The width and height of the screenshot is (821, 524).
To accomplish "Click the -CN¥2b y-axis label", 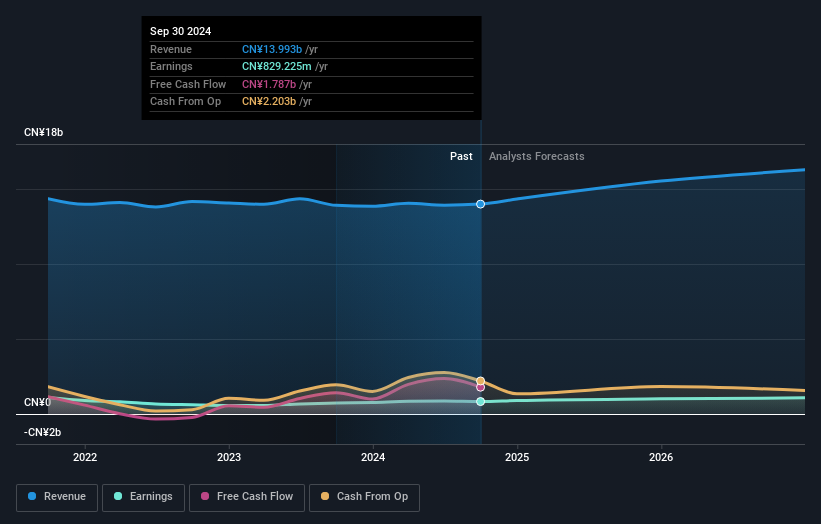I will tap(42, 432).
